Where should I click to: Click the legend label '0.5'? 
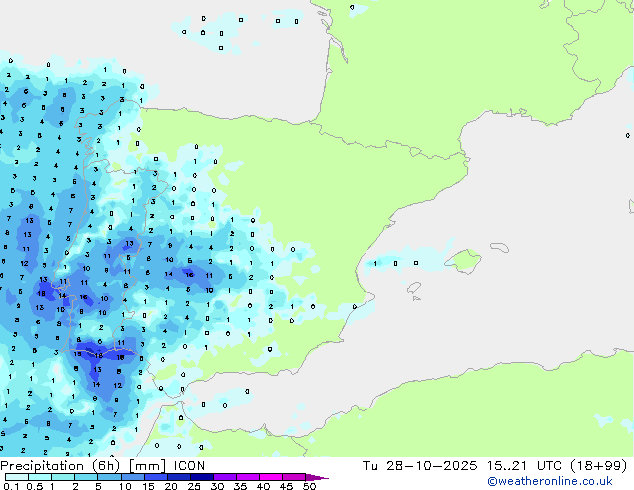(x=34, y=486)
